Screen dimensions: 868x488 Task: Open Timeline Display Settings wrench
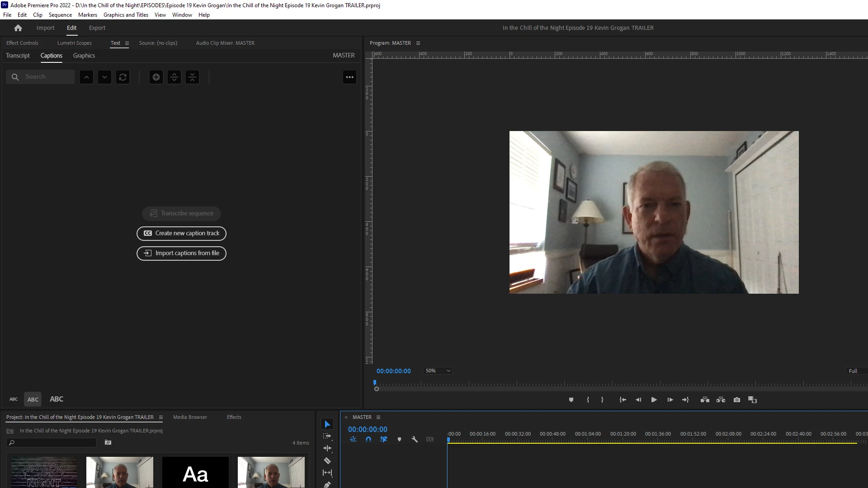pyautogui.click(x=415, y=439)
